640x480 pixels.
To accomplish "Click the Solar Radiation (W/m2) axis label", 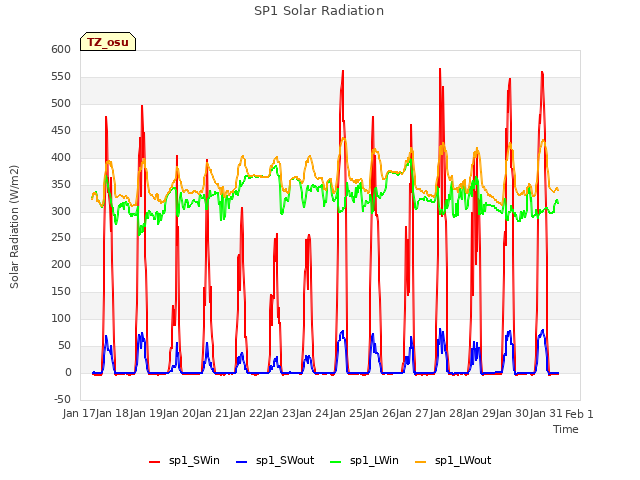I will 14,227.
